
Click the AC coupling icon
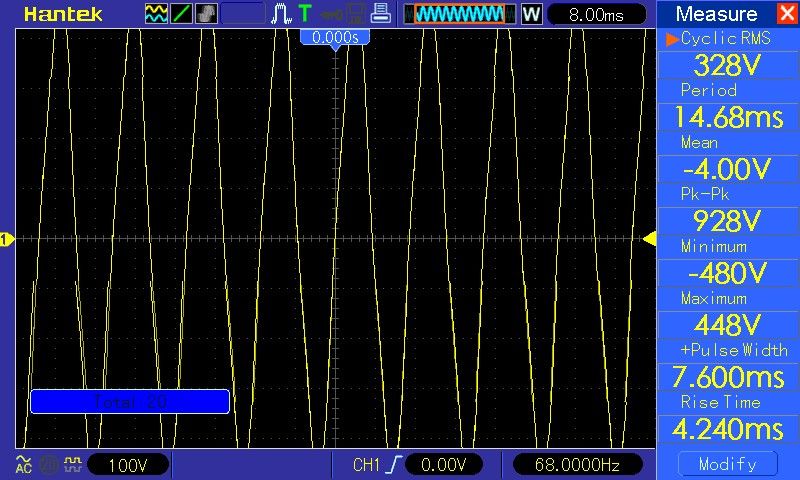click(x=23, y=464)
